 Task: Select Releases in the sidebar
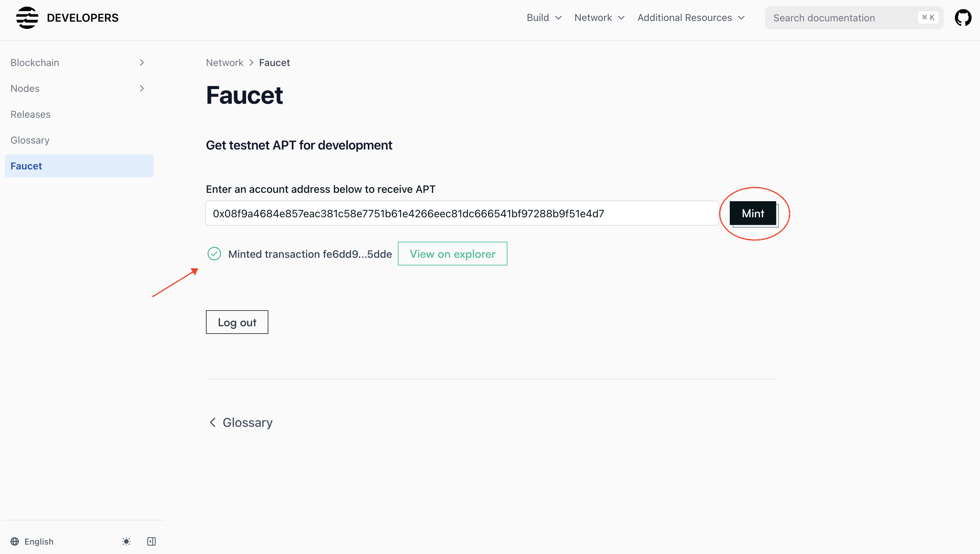30,114
